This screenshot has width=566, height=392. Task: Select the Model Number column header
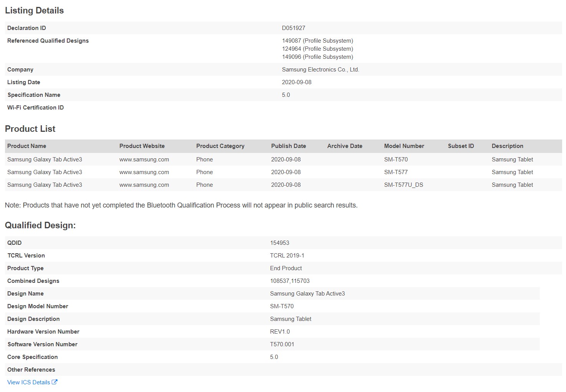[x=404, y=146]
